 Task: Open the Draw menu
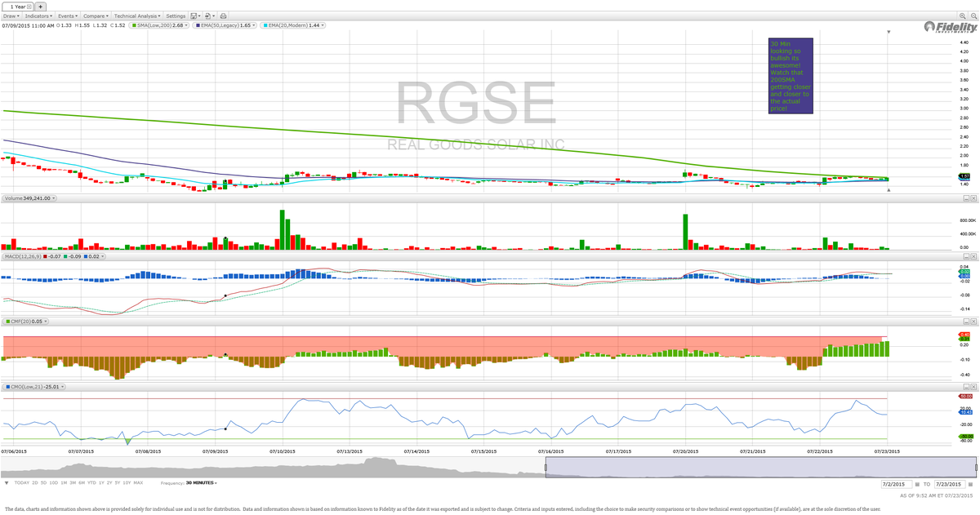point(11,16)
